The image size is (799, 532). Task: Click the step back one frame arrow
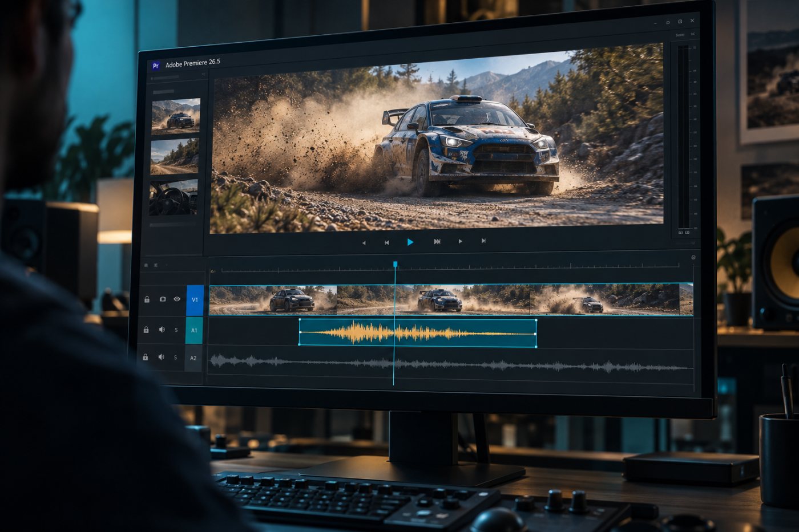click(x=364, y=243)
